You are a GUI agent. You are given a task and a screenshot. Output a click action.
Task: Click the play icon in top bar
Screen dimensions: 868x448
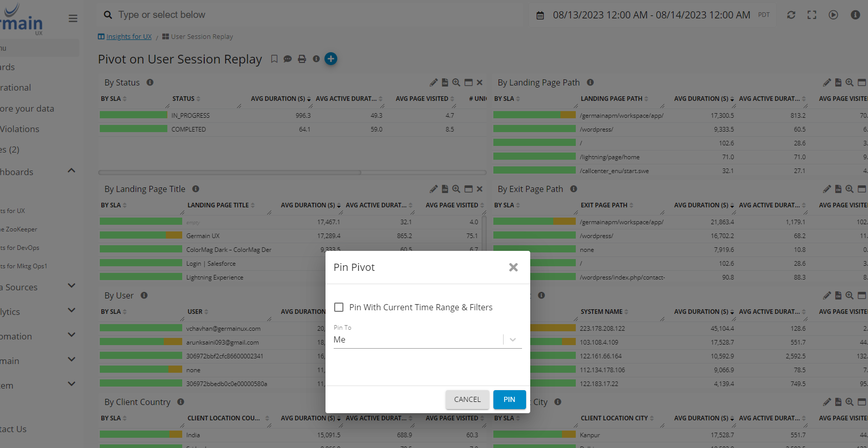coord(833,15)
